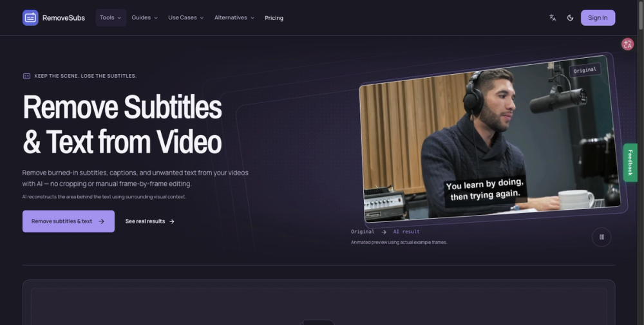Click the RemoveSubs logo icon
644x325 pixels.
pos(30,17)
